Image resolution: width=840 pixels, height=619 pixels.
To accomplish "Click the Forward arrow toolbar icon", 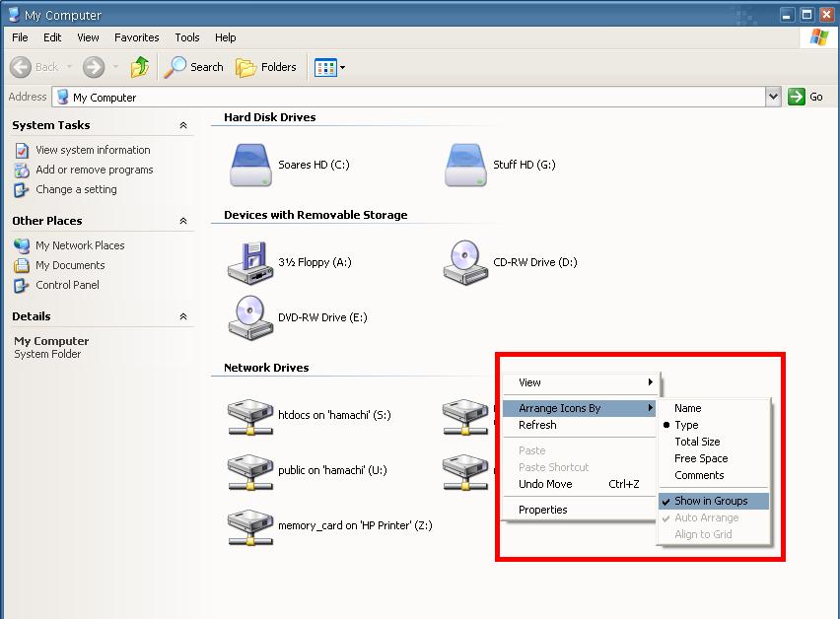I will pyautogui.click(x=94, y=67).
